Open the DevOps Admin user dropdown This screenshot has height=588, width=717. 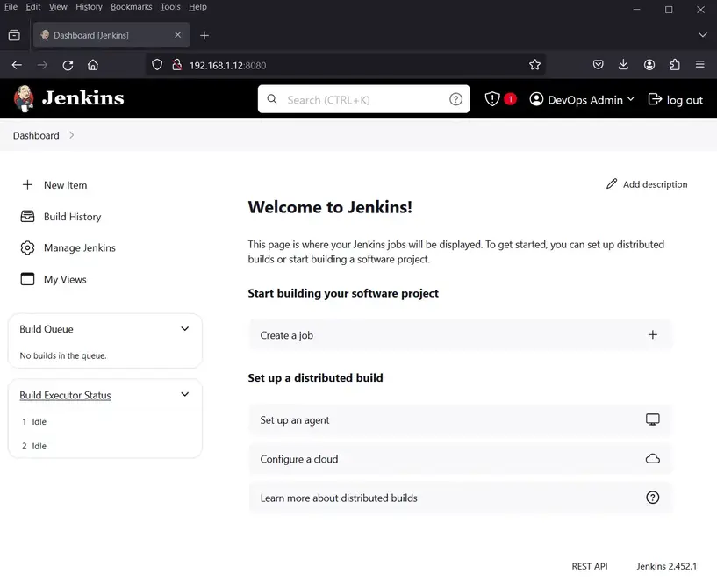[582, 100]
